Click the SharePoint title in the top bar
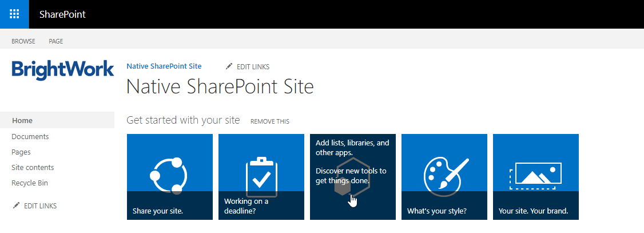 coord(62,14)
